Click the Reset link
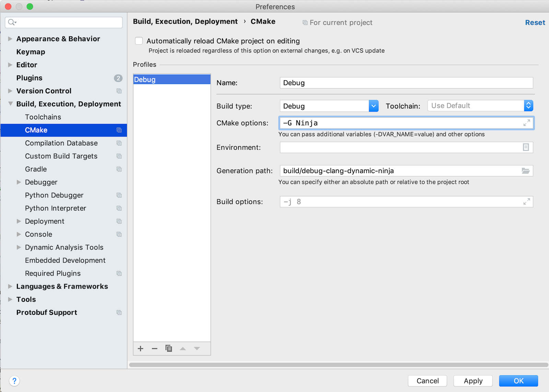 tap(535, 22)
